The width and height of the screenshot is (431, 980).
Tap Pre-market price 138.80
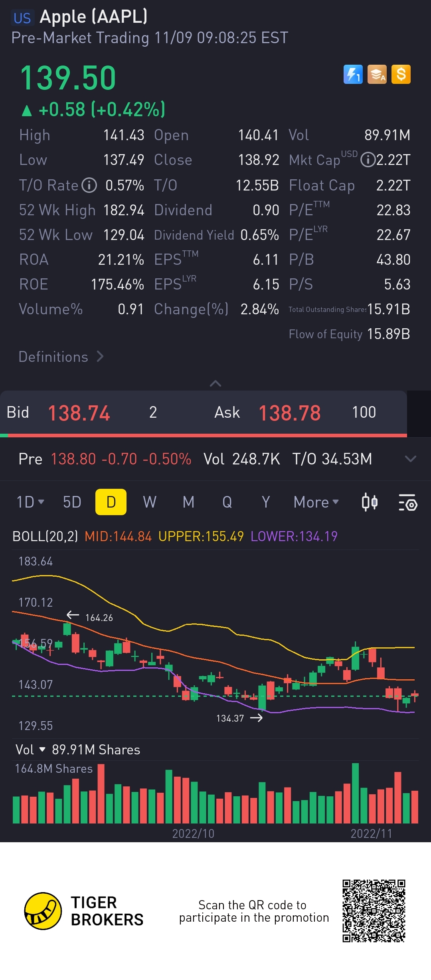click(73, 459)
